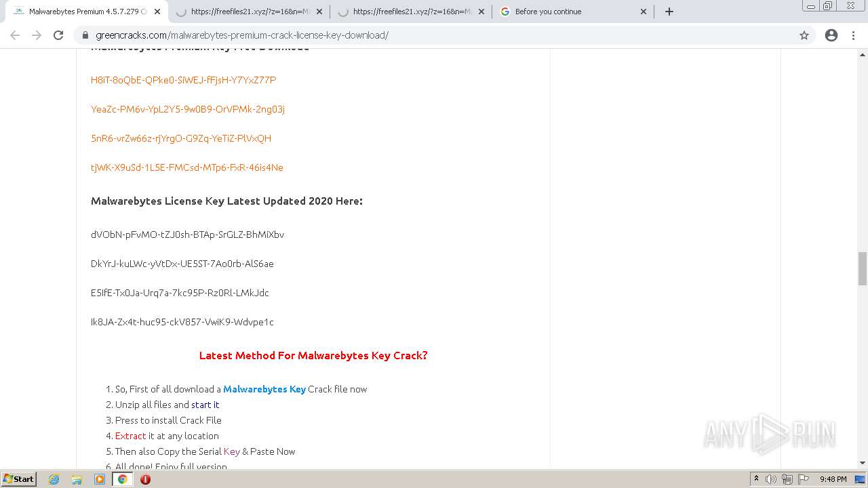
Task: Click the vertical scrollbar thumb
Action: click(x=863, y=268)
